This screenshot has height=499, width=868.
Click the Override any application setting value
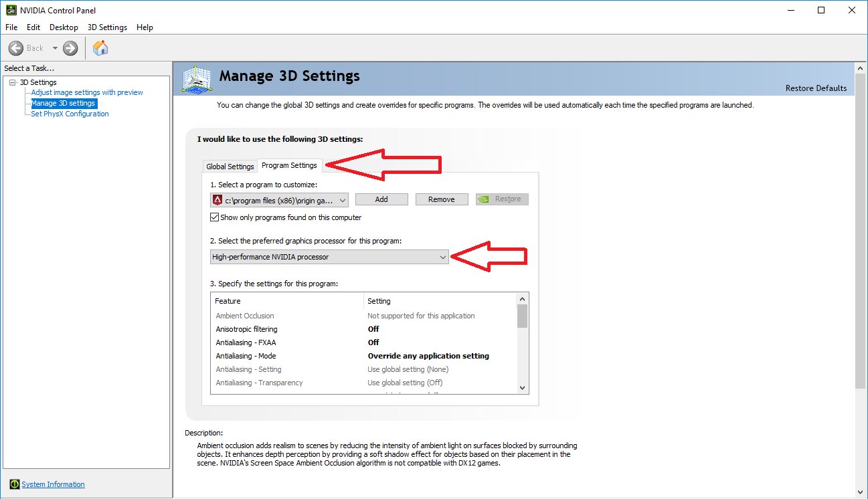428,356
